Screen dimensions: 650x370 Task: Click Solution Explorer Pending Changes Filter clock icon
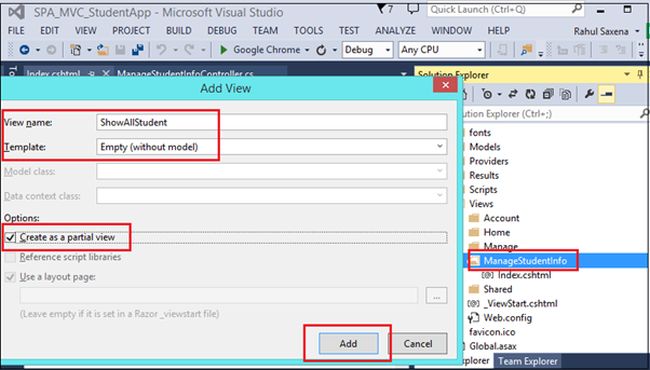click(x=487, y=94)
